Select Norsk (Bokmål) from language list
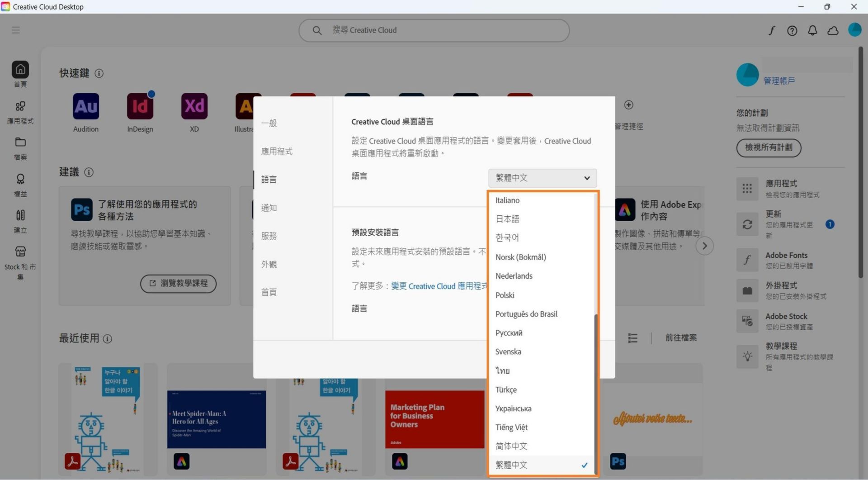Image resolution: width=868 pixels, height=480 pixels. (x=541, y=257)
